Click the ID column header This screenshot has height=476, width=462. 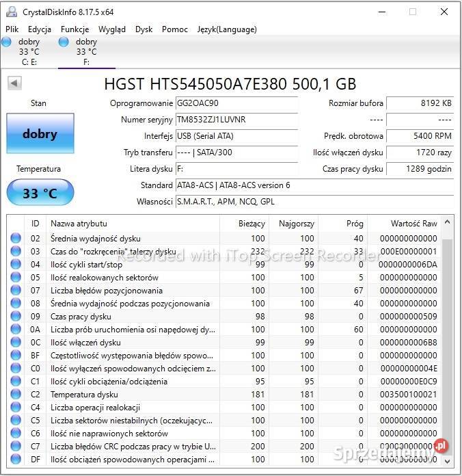point(35,224)
